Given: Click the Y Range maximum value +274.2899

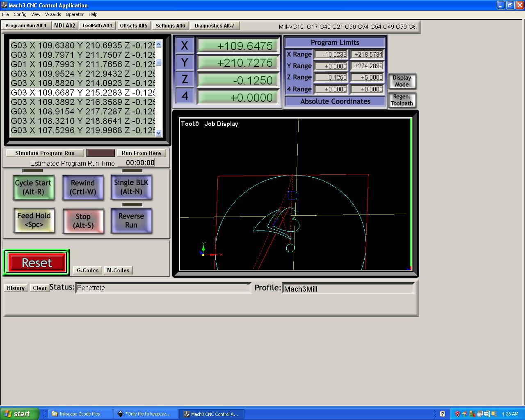Looking at the screenshot, I should (x=367, y=66).
